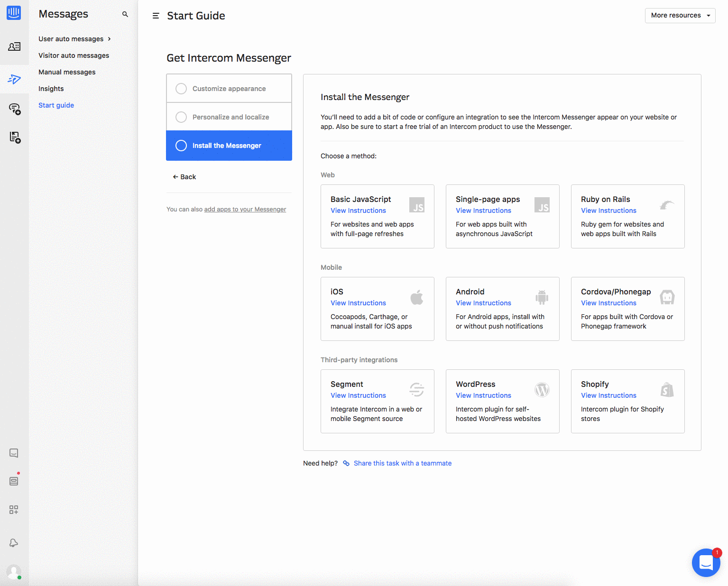This screenshot has width=728, height=586.
Task: Open the notifications bell icon
Action: point(14,543)
